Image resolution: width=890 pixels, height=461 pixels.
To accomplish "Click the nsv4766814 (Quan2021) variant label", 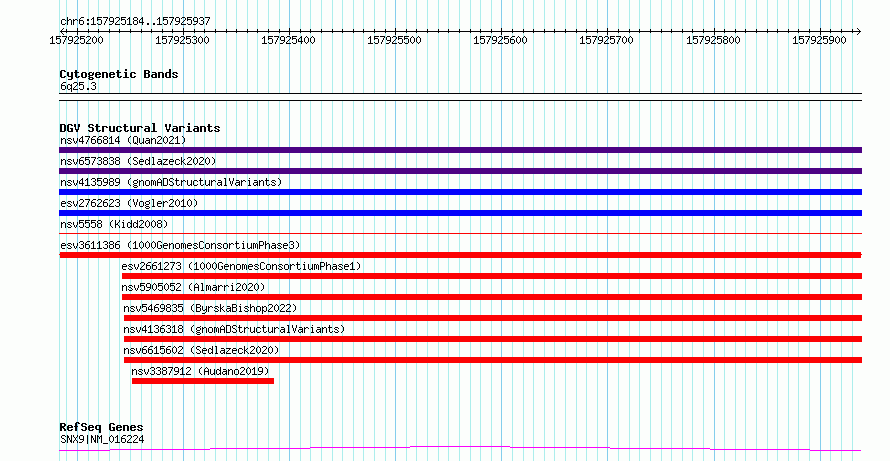I will tap(123, 140).
